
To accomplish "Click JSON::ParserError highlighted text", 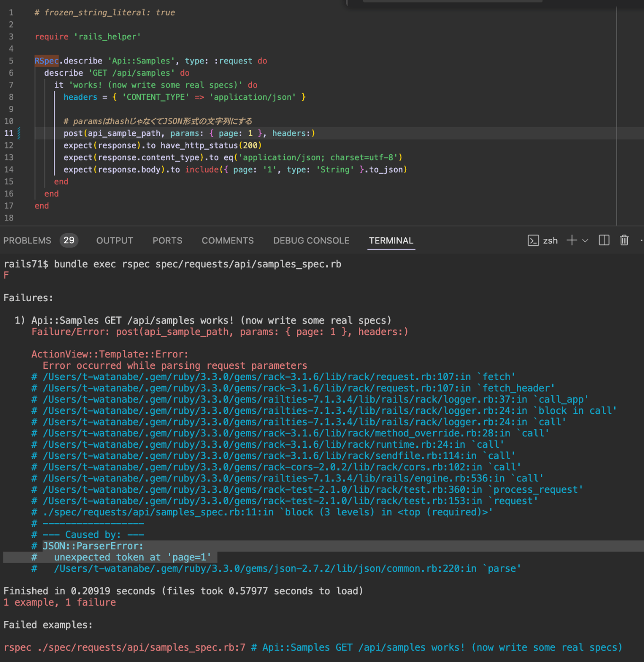I will (x=93, y=546).
